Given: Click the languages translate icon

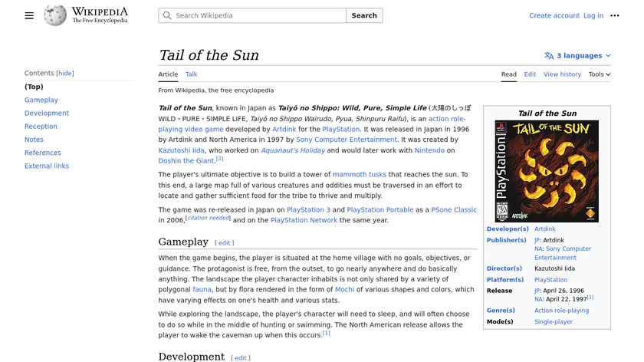Looking at the screenshot, I should pos(549,55).
